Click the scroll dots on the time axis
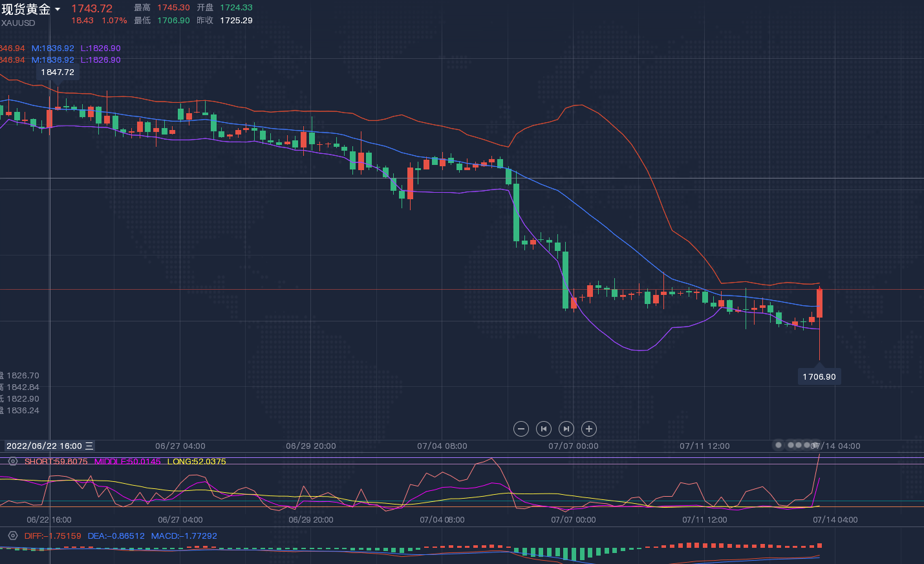This screenshot has width=924, height=564. (x=794, y=445)
